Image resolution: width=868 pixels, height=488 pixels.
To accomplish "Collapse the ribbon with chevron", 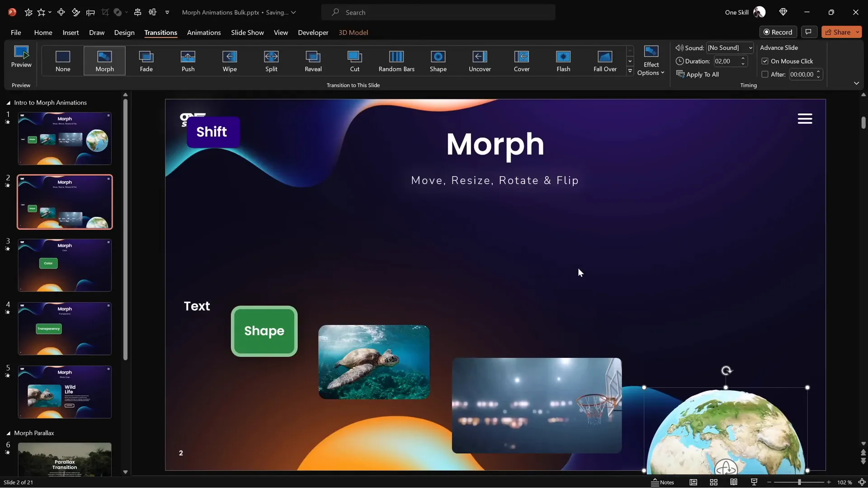I will (856, 83).
